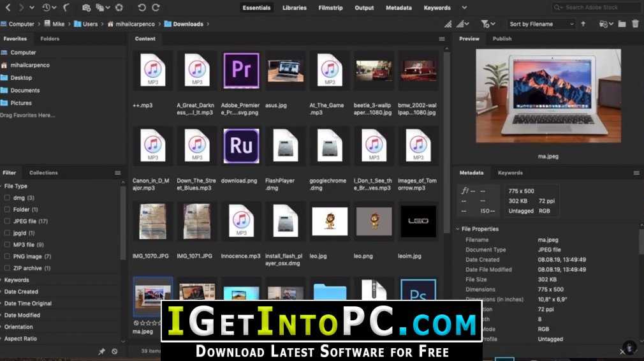The height and width of the screenshot is (361, 644).
Task: Select the leoim.jpg LEO thumbnail
Action: (418, 221)
